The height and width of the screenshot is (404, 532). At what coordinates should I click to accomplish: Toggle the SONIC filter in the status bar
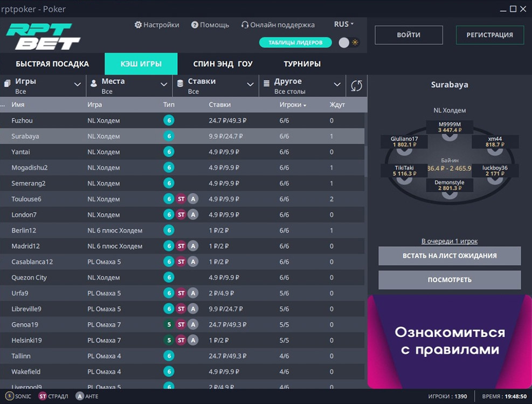pyautogui.click(x=18, y=396)
